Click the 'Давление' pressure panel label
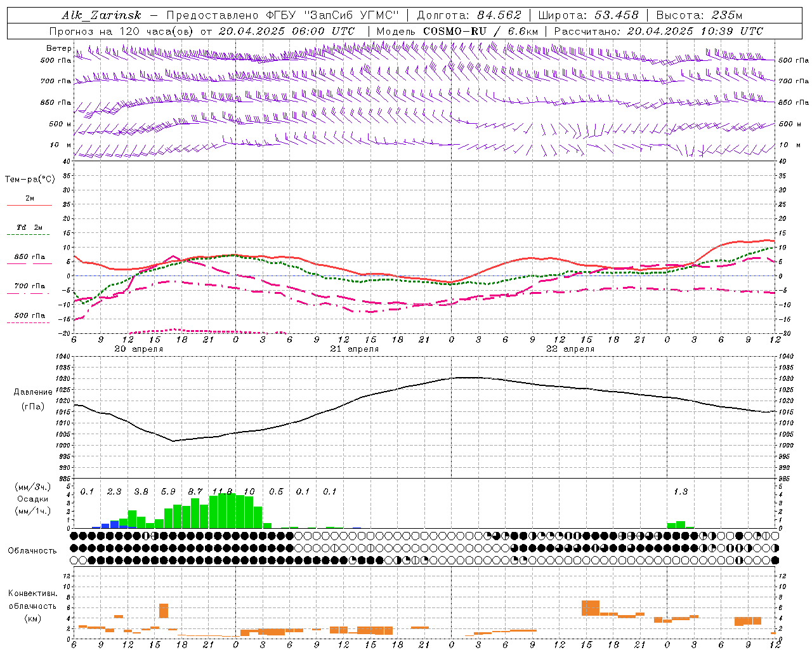 click(33, 392)
